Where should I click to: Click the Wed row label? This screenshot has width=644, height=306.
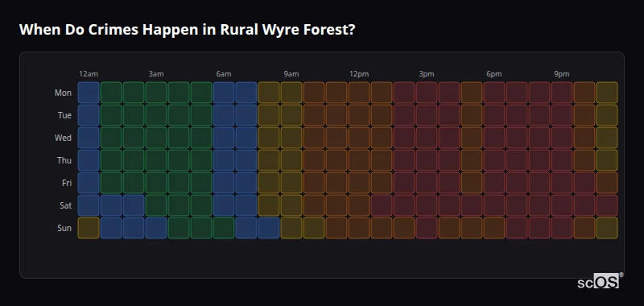pos(63,138)
